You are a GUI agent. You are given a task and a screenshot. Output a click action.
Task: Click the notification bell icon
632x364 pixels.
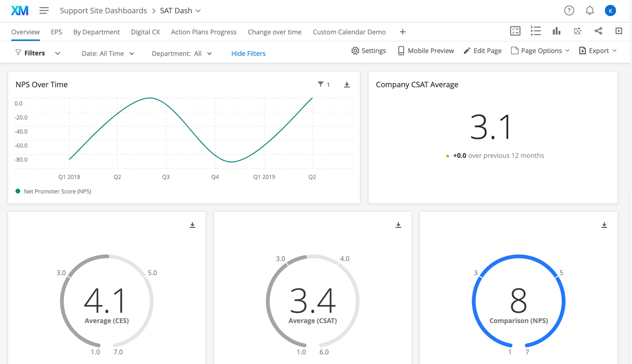pos(590,10)
